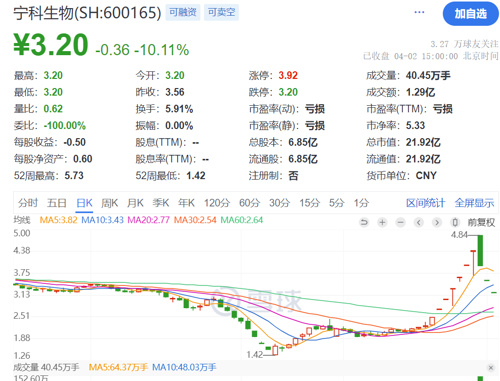Viewport: 500px width, 381px height.
Task: Click the 可融资 tag
Action: tap(183, 12)
